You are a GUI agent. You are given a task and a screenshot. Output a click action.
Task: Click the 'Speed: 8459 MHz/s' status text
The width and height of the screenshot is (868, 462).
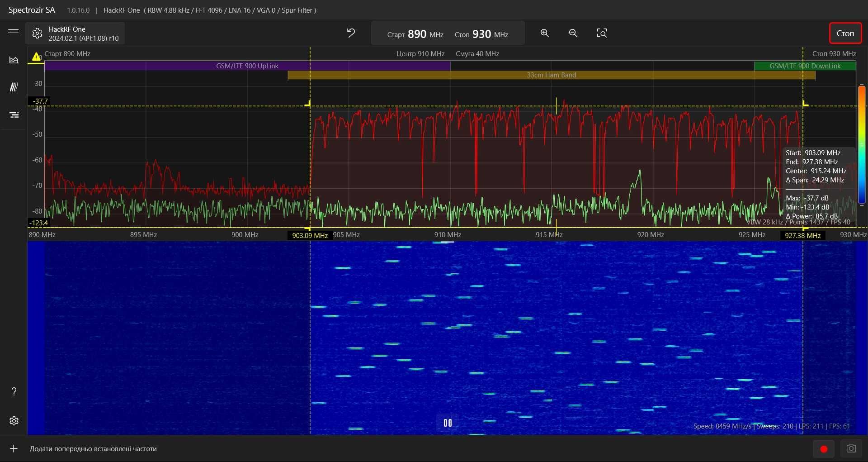tap(722, 426)
